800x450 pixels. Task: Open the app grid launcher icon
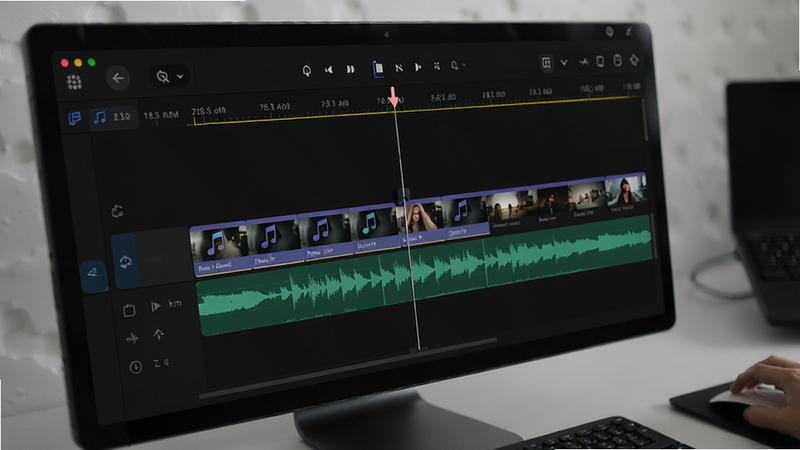coord(74,82)
